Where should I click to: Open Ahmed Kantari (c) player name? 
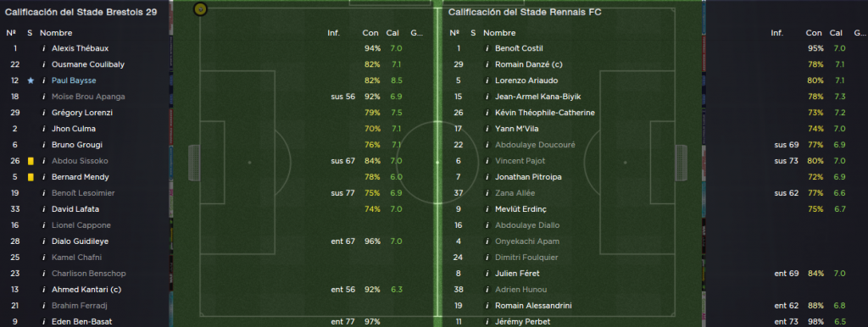tap(86, 290)
